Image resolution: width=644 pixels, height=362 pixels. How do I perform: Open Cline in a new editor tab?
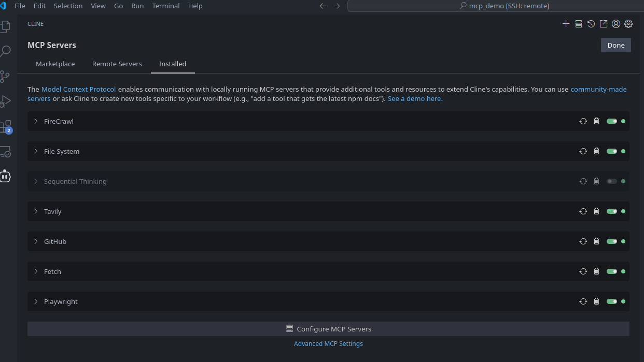pos(604,24)
